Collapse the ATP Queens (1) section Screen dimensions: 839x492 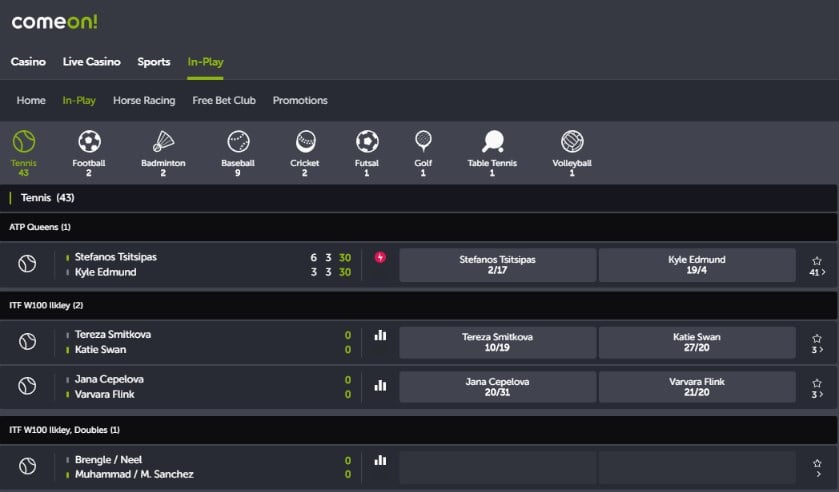point(419,227)
